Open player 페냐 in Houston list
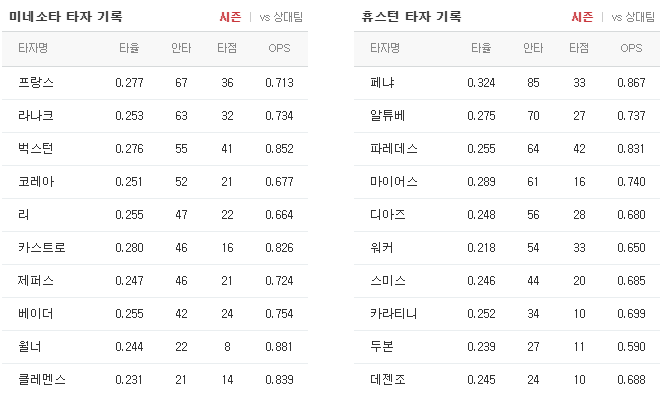This screenshot has width=660, height=408. click(381, 82)
